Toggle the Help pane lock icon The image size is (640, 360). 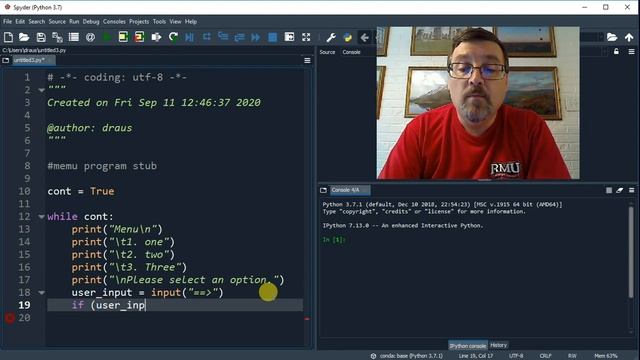pos(616,51)
